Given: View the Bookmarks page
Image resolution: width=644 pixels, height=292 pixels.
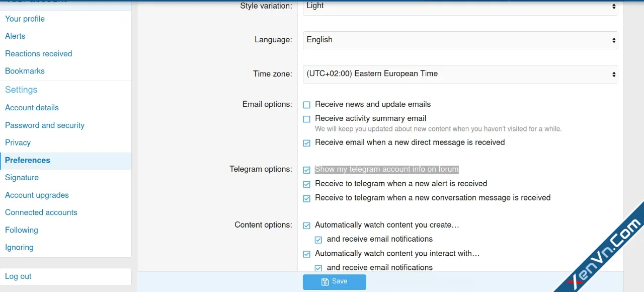Looking at the screenshot, I should point(25,71).
